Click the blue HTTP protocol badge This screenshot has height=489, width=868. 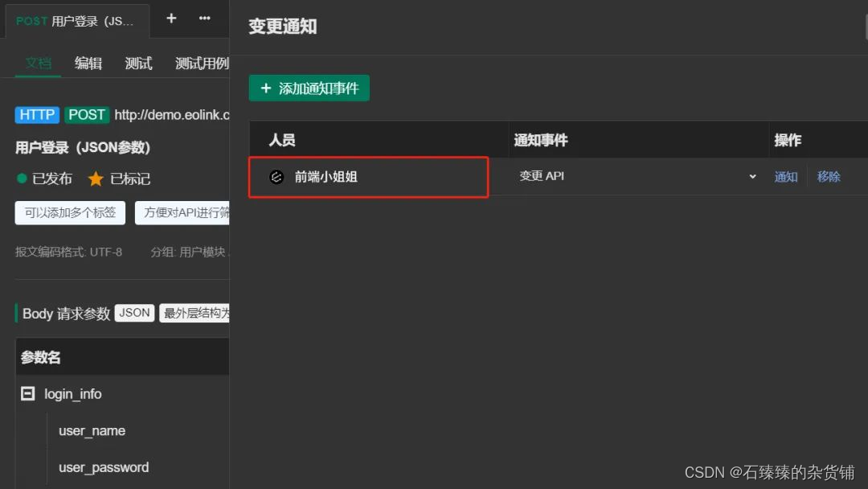(36, 114)
